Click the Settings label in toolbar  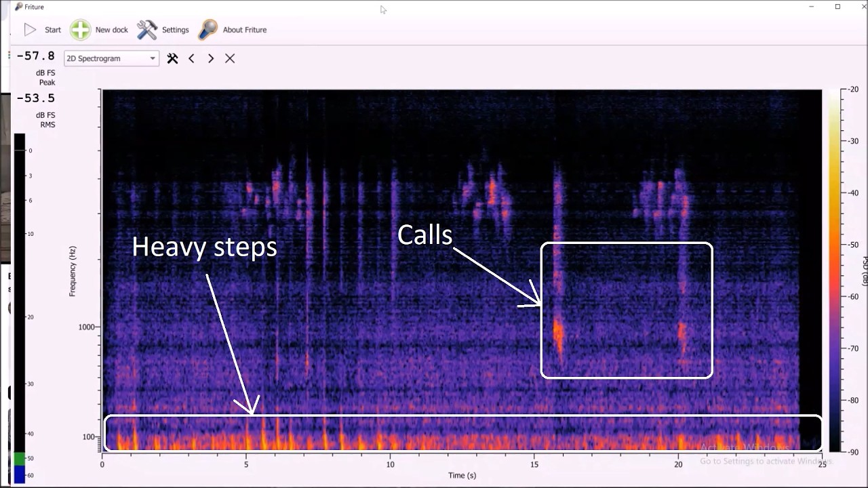pyautogui.click(x=176, y=30)
